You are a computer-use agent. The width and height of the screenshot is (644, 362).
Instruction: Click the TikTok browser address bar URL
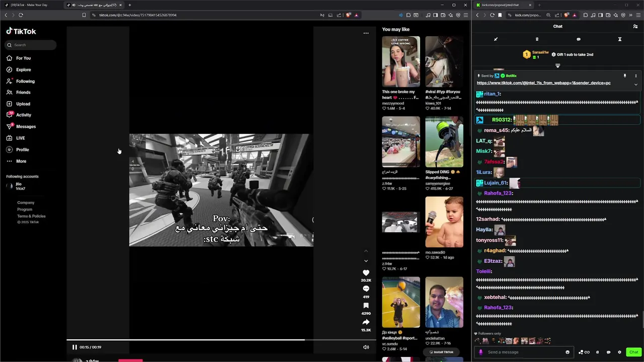[x=137, y=15]
